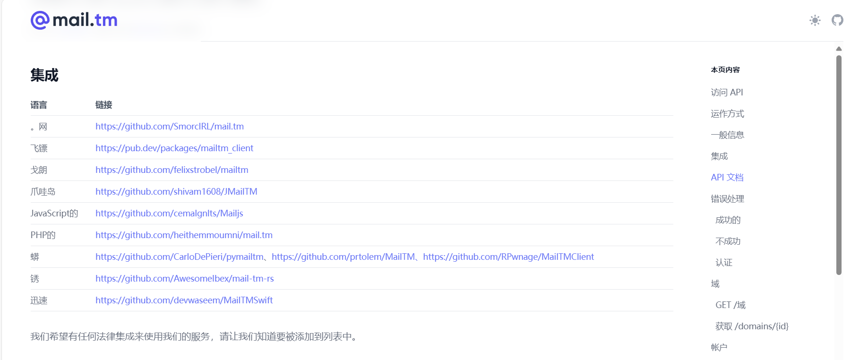Select the PHP的 language cell

tap(43, 235)
